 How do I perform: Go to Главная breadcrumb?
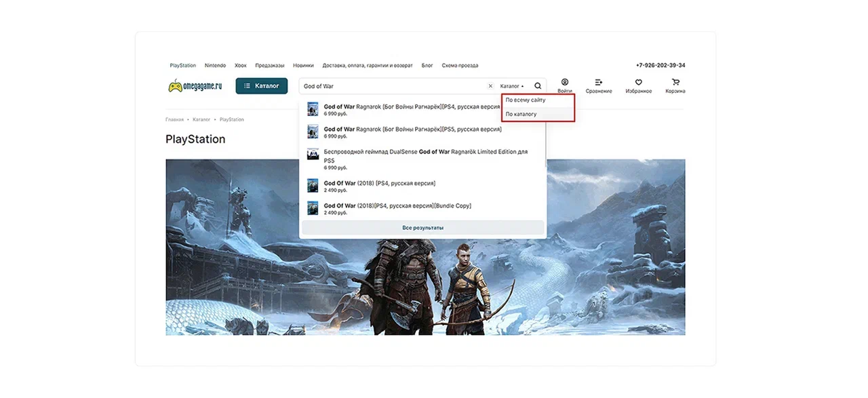174,119
